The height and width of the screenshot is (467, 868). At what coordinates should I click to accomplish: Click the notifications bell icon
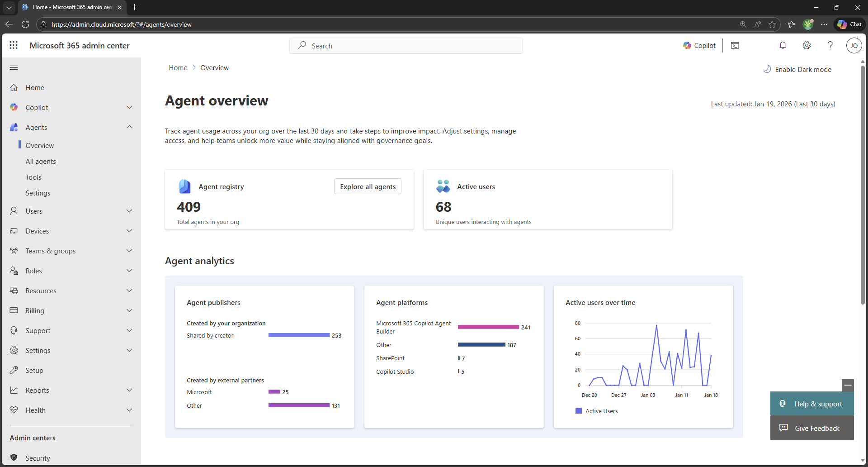pos(783,45)
